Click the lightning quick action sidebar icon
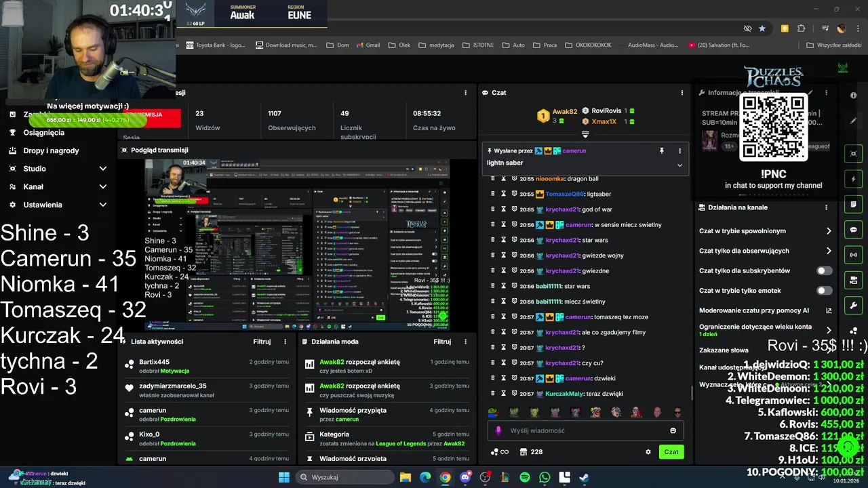The height and width of the screenshot is (488, 868). tap(854, 179)
